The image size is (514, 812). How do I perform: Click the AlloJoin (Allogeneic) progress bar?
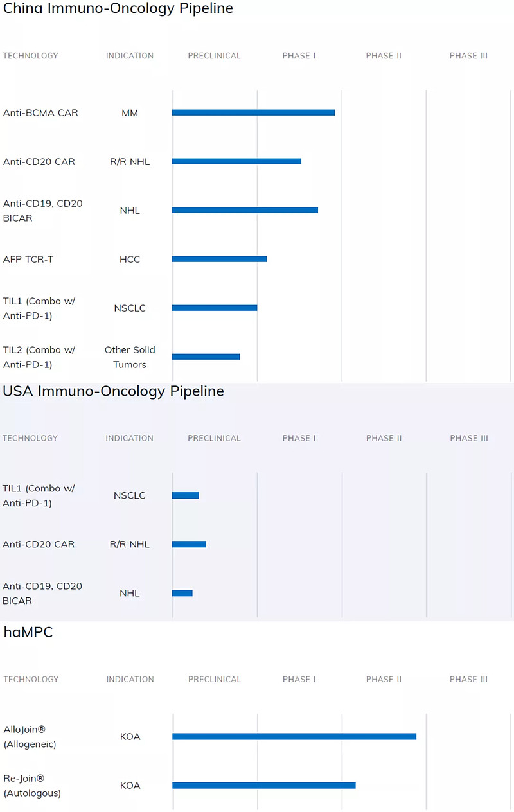294,737
